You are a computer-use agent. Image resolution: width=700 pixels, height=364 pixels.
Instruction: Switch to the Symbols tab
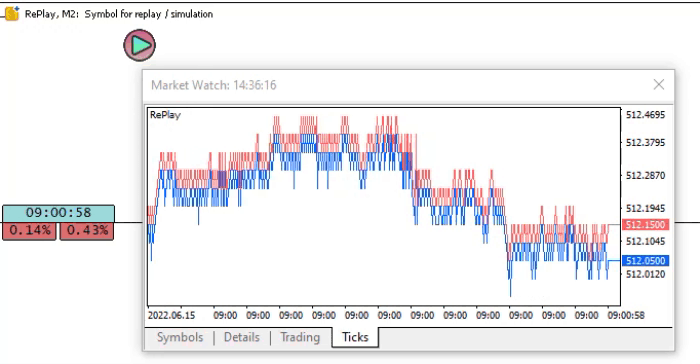(x=180, y=337)
